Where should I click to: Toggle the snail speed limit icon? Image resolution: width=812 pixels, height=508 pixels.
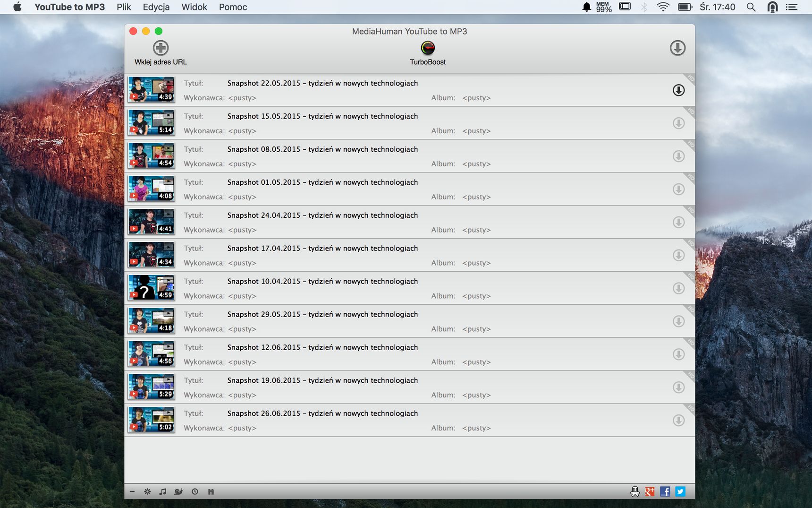[178, 491]
